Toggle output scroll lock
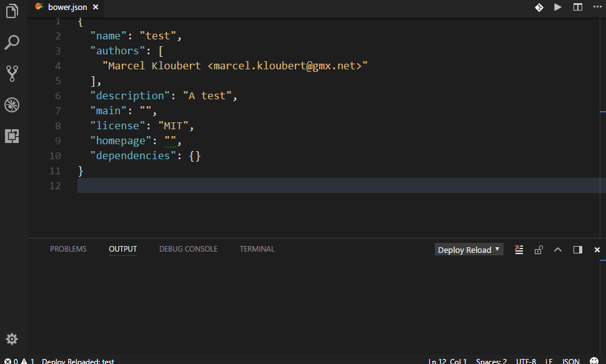This screenshot has height=364, width=606. (539, 250)
